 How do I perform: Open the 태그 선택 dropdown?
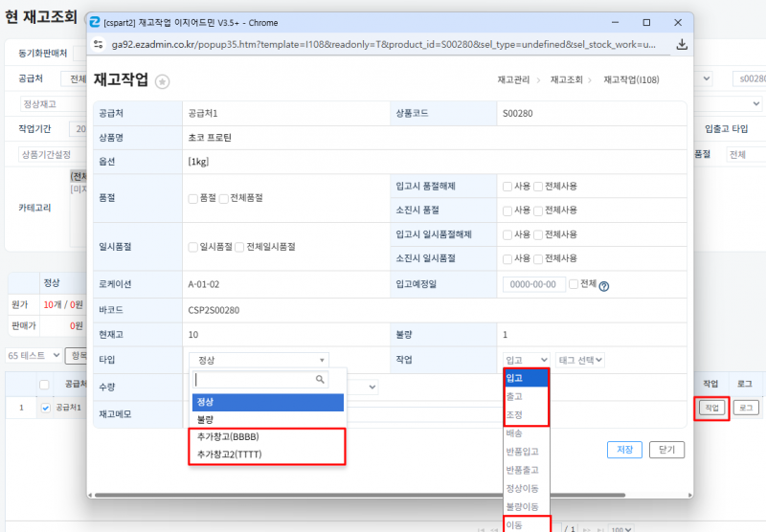tap(580, 360)
